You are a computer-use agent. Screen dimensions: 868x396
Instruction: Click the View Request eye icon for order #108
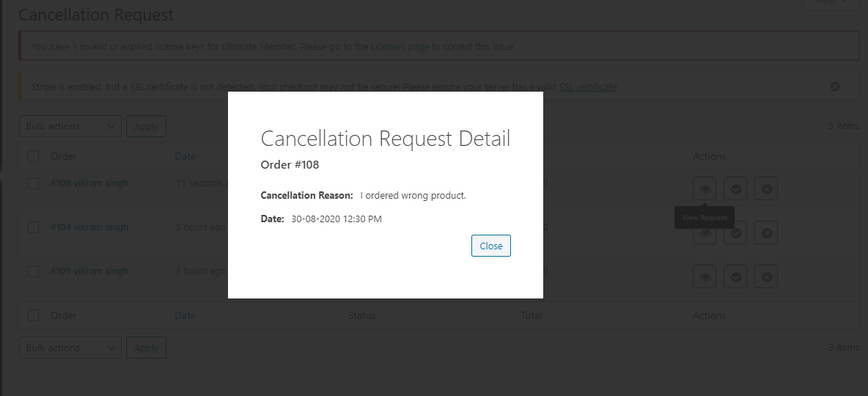pos(704,189)
